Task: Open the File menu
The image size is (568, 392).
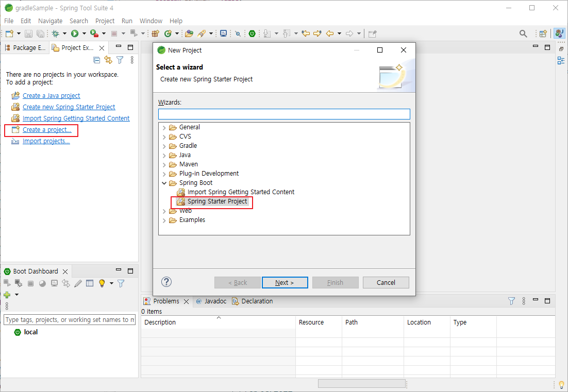Action: (9, 21)
